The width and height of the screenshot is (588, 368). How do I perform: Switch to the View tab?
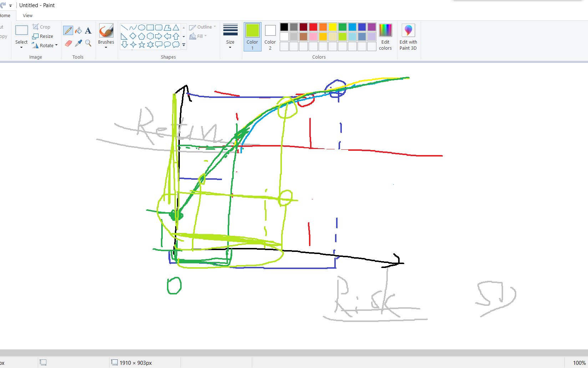point(27,16)
